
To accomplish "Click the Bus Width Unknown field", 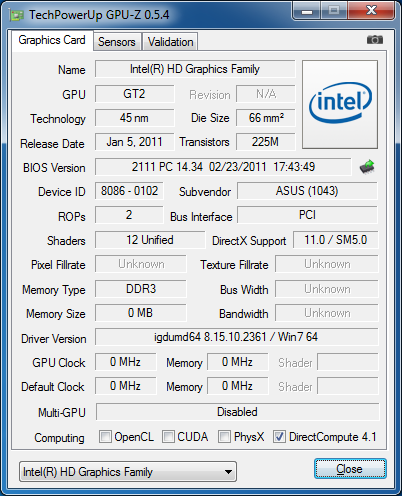I will click(x=327, y=289).
